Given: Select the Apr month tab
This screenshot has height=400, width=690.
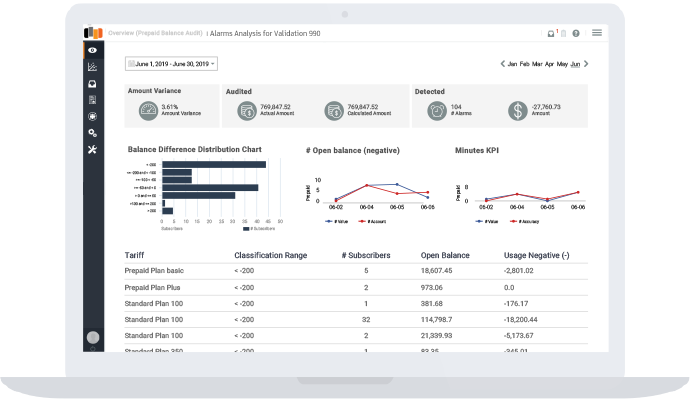Looking at the screenshot, I should (549, 64).
